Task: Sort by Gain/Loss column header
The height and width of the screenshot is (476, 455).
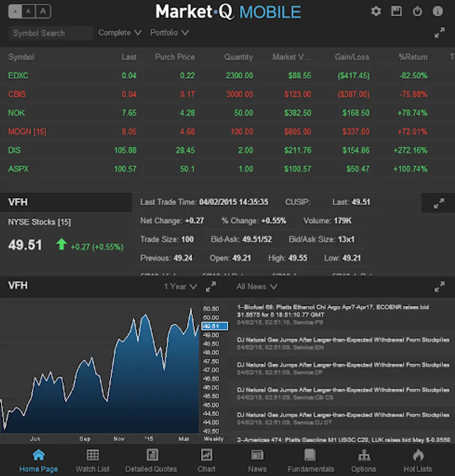Action: pos(352,57)
